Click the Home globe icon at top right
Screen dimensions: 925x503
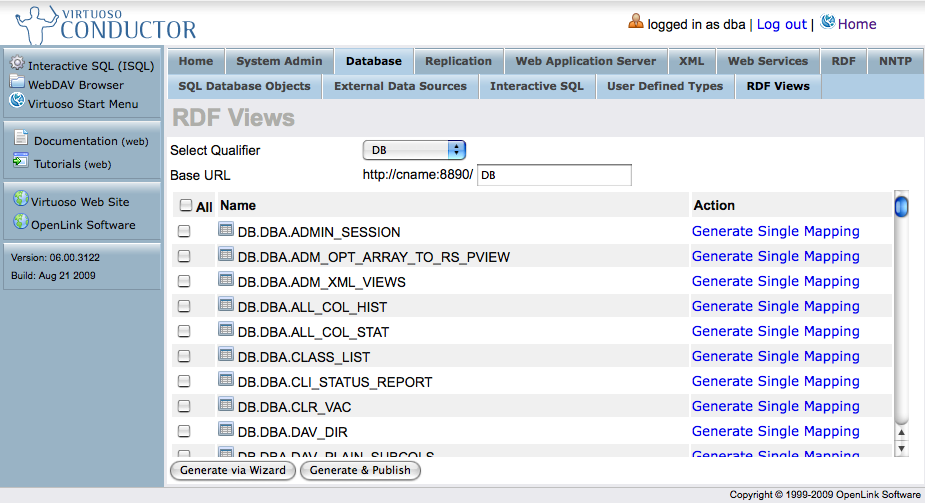(827, 22)
